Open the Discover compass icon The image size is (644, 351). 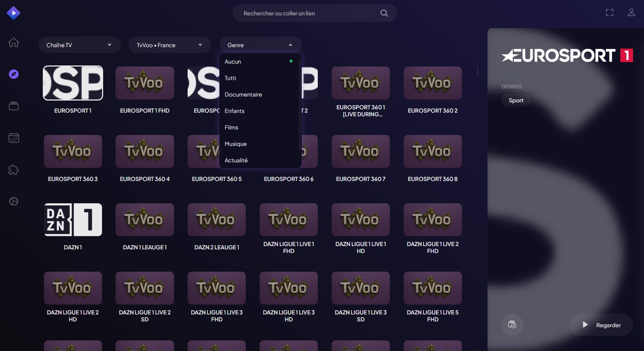pyautogui.click(x=14, y=74)
